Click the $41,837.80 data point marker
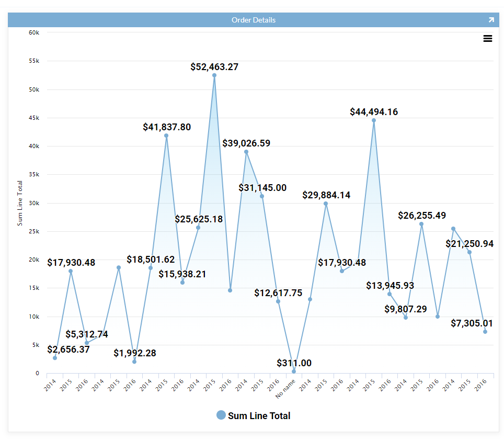Viewport: 504px width, 439px height. [166, 136]
